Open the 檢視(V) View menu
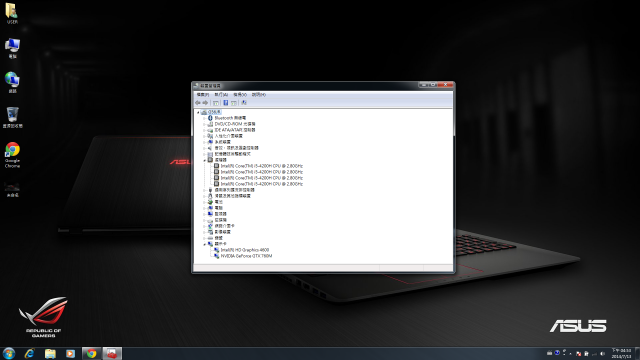640x360 pixels. pos(240,95)
